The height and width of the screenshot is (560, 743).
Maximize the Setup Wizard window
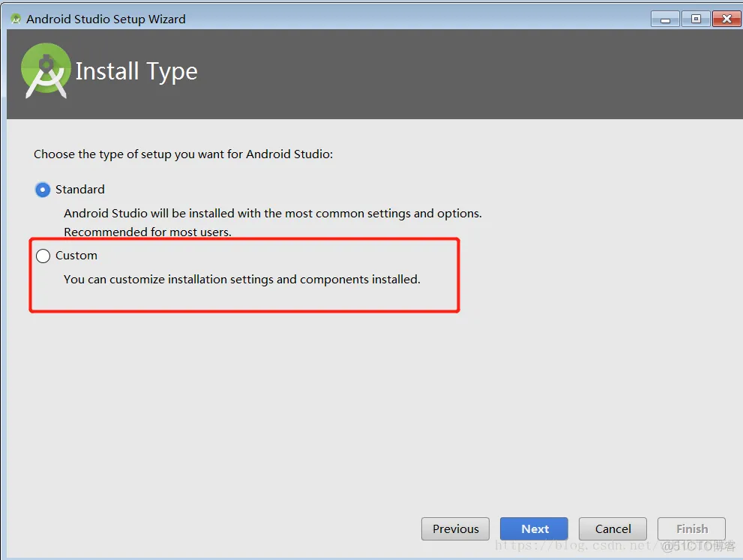point(696,19)
